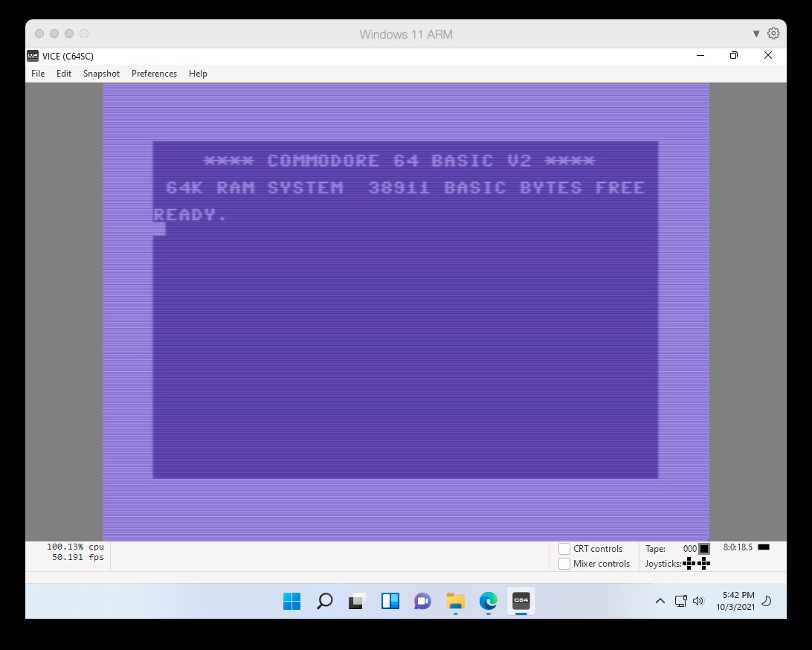This screenshot has height=650, width=812.
Task: Enable the Mixer controls checkbox
Action: pyautogui.click(x=564, y=564)
